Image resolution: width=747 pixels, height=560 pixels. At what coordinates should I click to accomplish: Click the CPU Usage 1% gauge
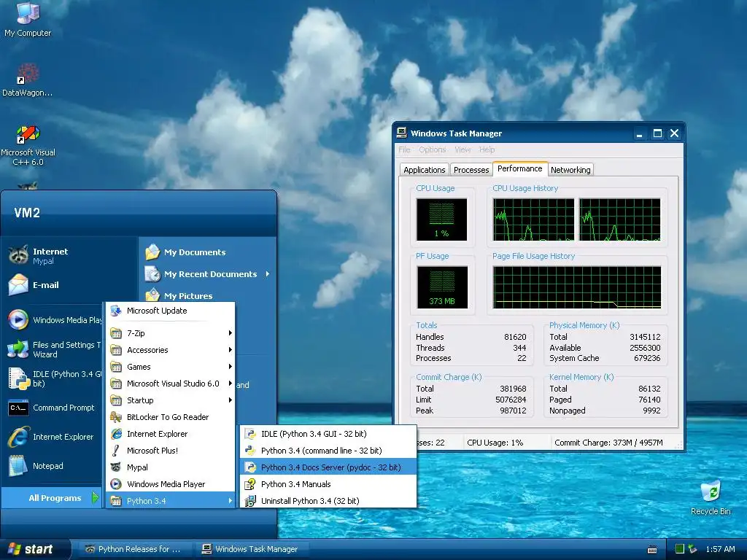(441, 219)
